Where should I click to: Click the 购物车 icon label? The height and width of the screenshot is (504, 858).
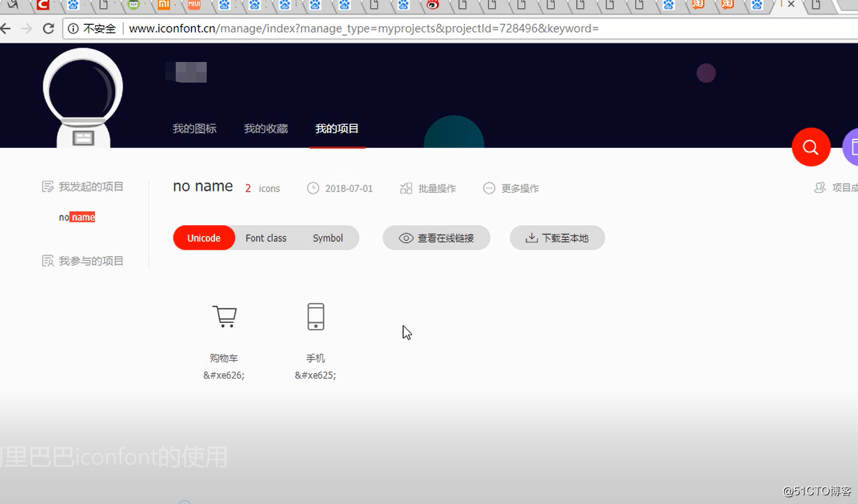pyautogui.click(x=224, y=358)
